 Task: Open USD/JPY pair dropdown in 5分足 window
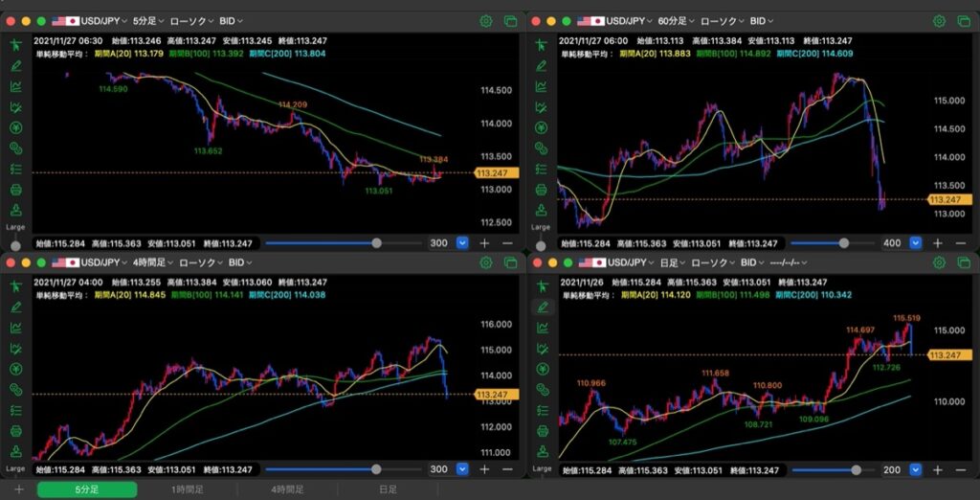point(90,21)
